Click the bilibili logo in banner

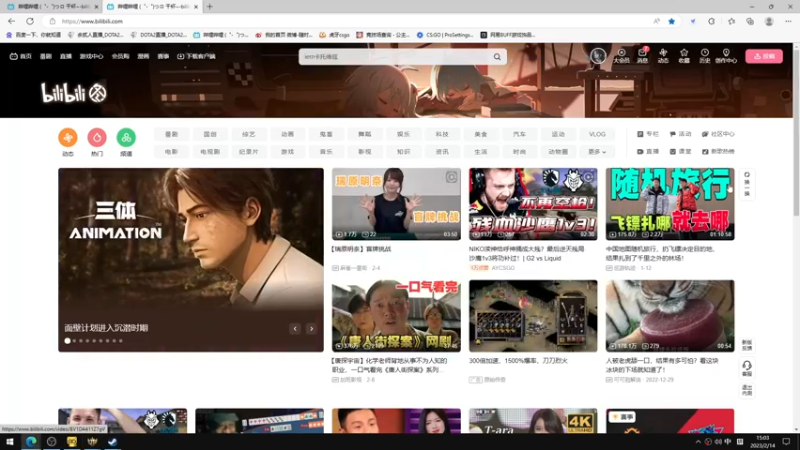74,93
